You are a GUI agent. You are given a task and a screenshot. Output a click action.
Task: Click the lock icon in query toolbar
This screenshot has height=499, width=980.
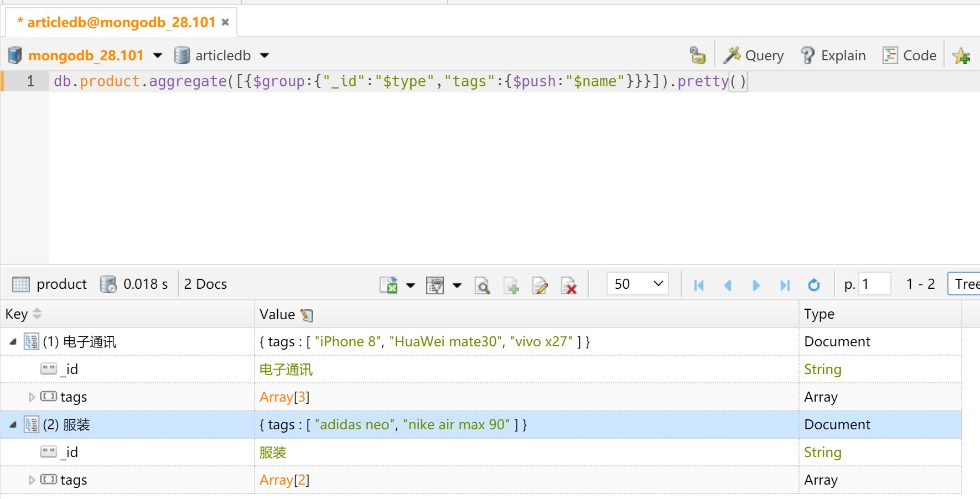[697, 55]
